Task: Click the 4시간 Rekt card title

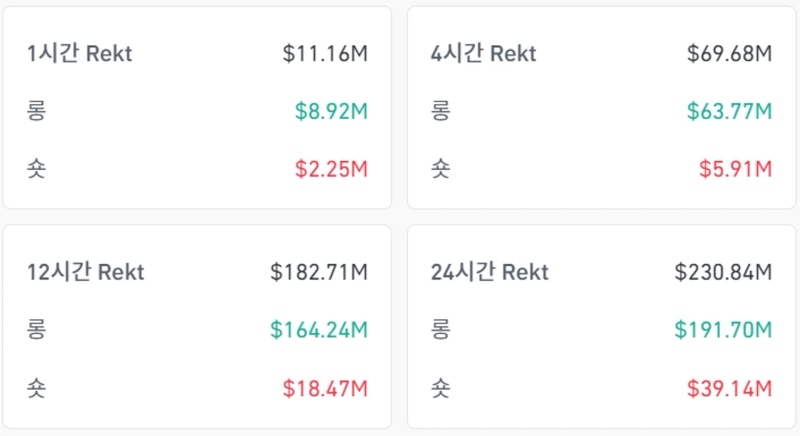Action: [484, 53]
